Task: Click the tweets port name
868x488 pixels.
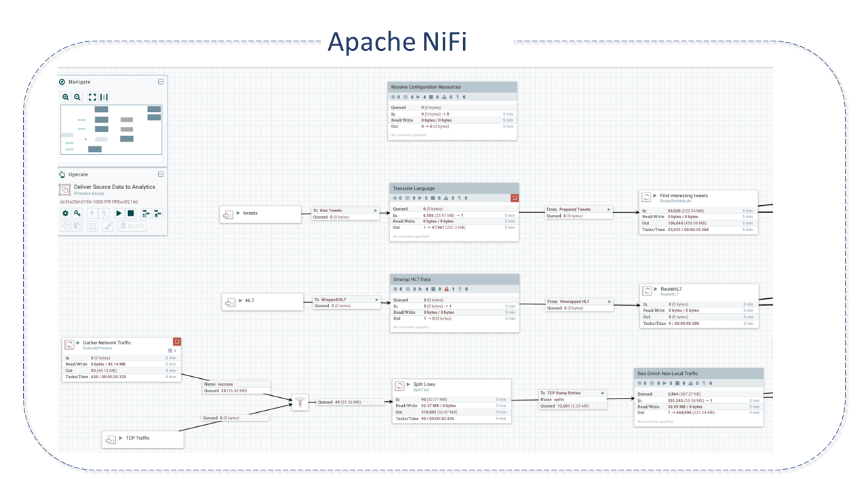Action: point(250,213)
